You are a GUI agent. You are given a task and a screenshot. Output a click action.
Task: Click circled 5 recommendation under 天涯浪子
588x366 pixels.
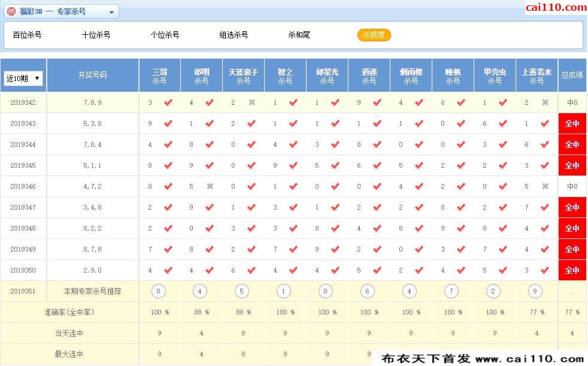[241, 291]
